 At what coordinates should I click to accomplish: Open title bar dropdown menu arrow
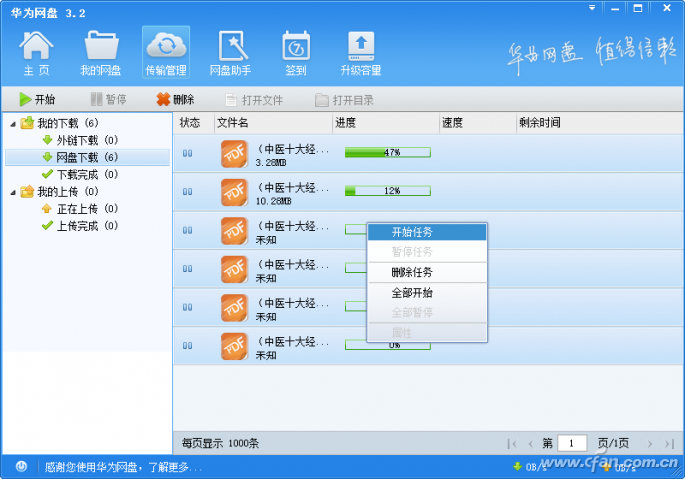(592, 7)
